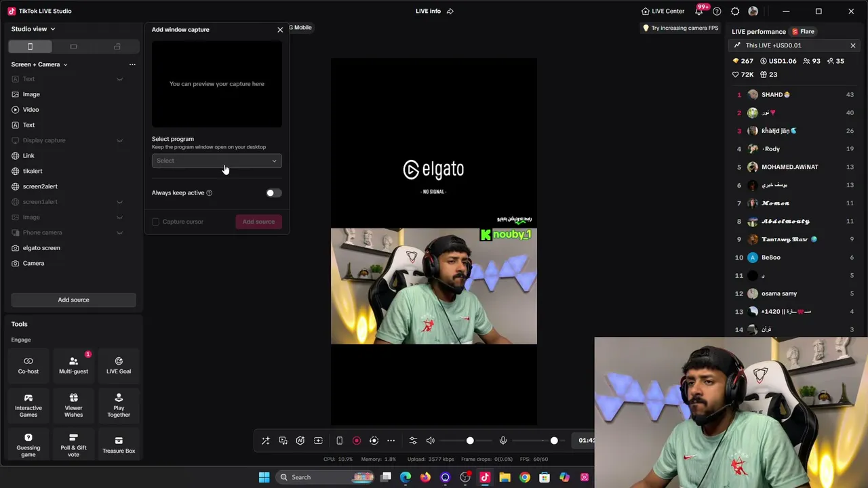Click the Try increasing camera FPS tip
Image resolution: width=868 pixels, height=488 pixels.
pyautogui.click(x=680, y=28)
